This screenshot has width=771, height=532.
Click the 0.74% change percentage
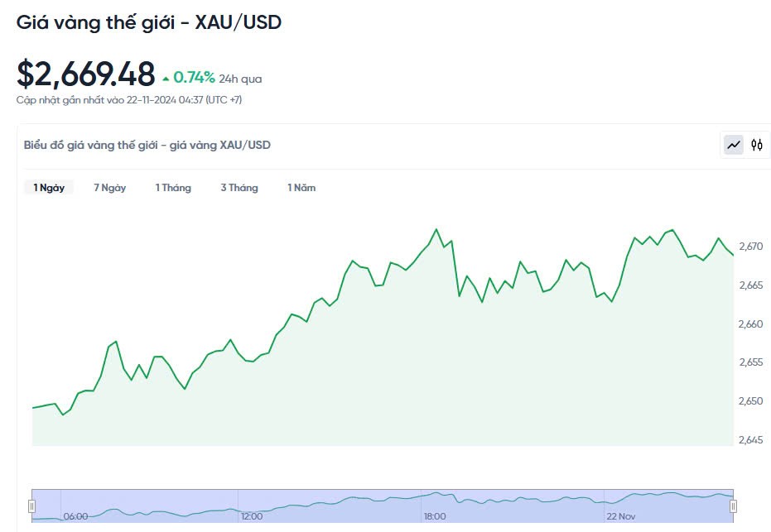click(x=194, y=78)
